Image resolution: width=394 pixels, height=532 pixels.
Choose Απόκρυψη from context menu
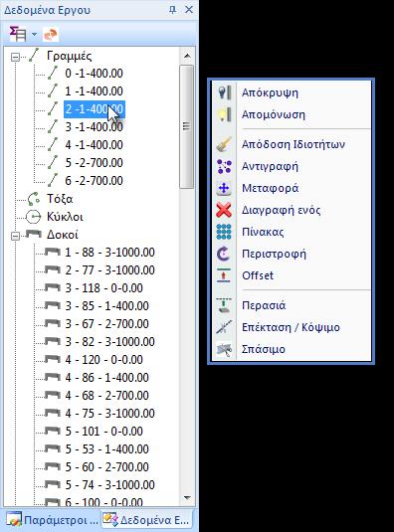pos(292,92)
